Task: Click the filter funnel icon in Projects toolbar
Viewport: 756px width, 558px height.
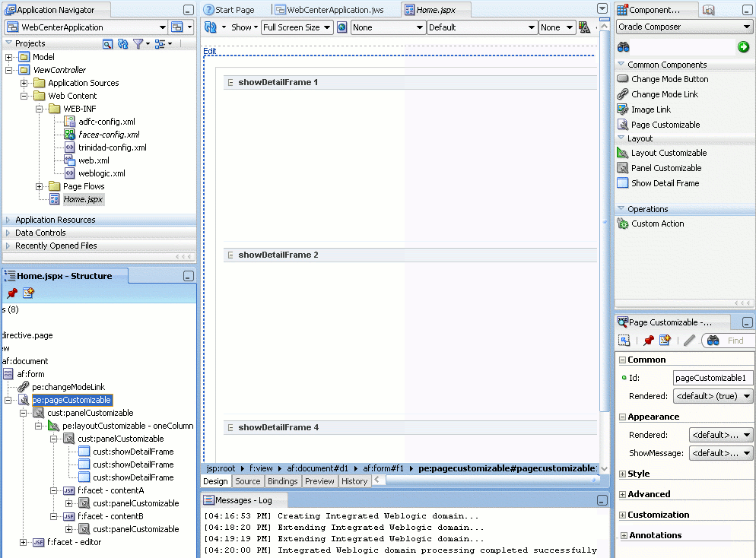Action: click(138, 44)
